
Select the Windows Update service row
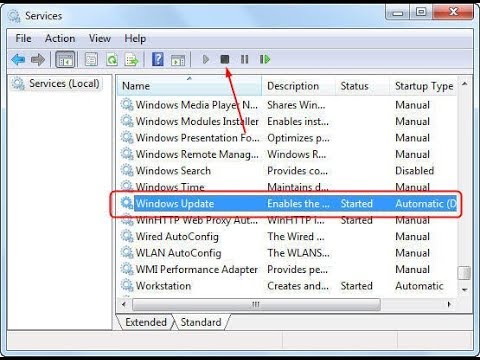[x=288, y=203]
